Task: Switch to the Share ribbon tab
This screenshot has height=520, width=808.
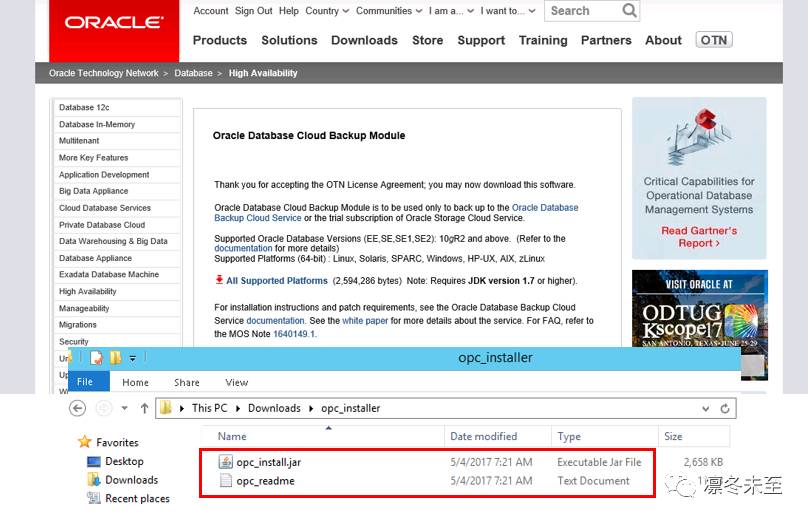Action: point(187,382)
